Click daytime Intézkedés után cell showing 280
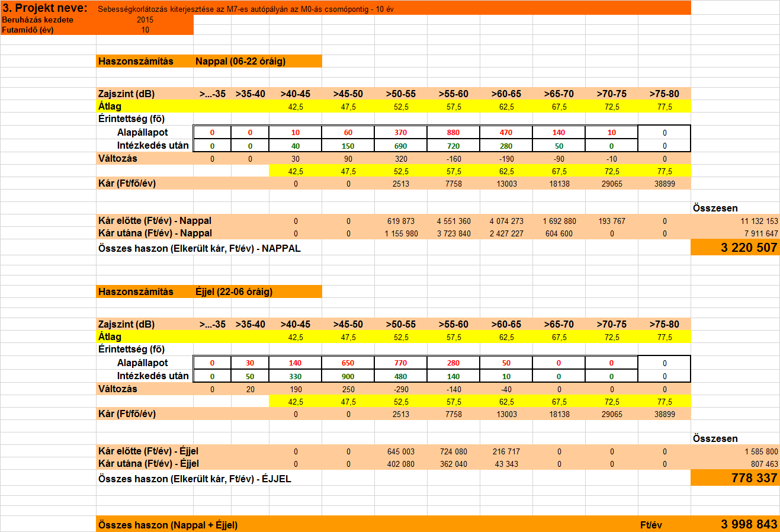This screenshot has height=532, width=780. pyautogui.click(x=506, y=146)
